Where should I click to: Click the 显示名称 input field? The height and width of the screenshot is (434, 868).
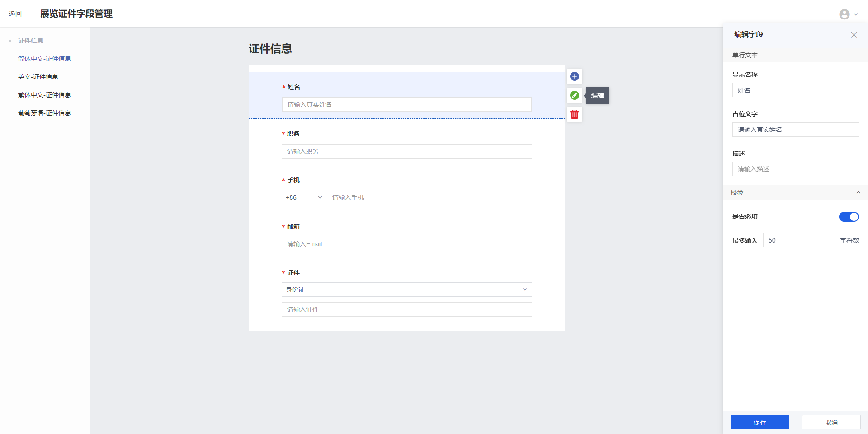pos(795,90)
